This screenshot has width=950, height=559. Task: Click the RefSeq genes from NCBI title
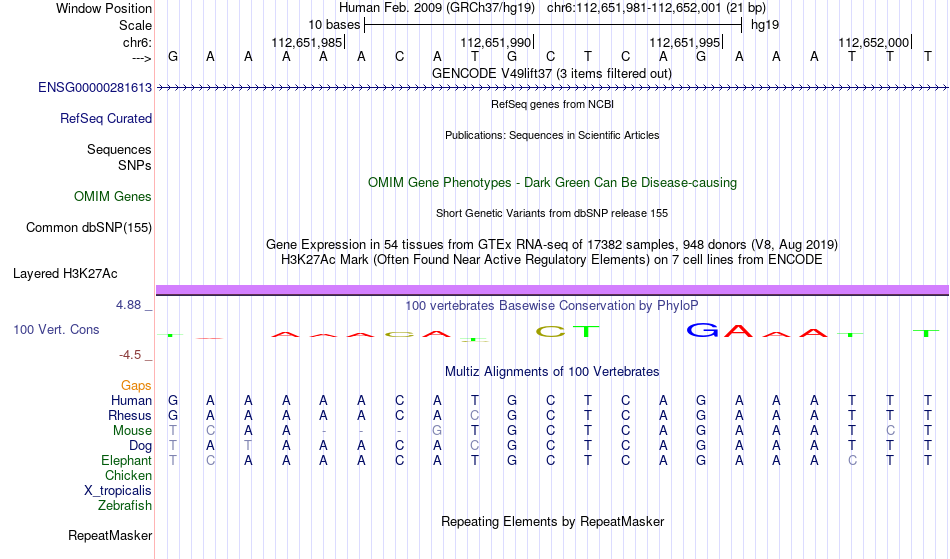552,104
